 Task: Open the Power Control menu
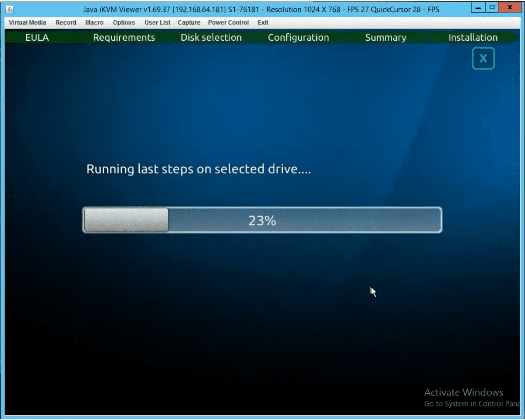tap(228, 23)
